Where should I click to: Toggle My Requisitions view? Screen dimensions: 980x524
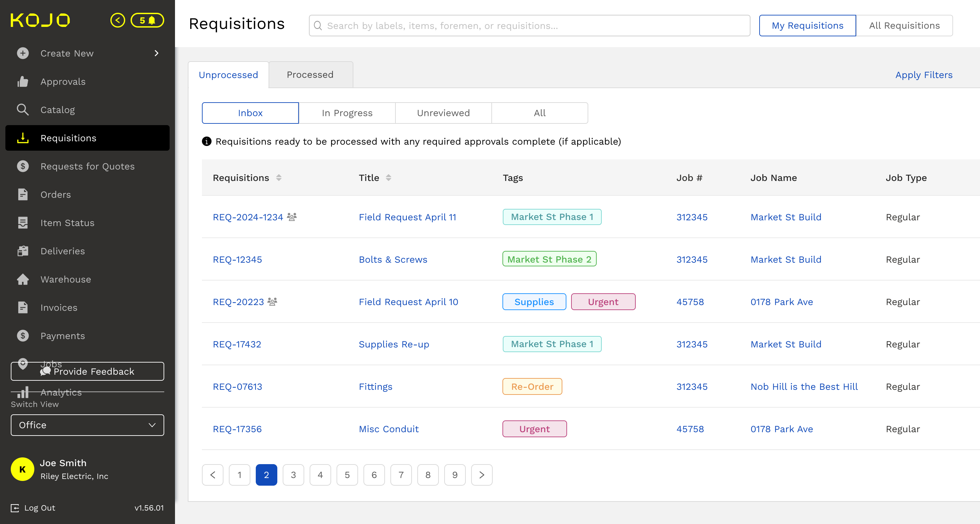807,26
